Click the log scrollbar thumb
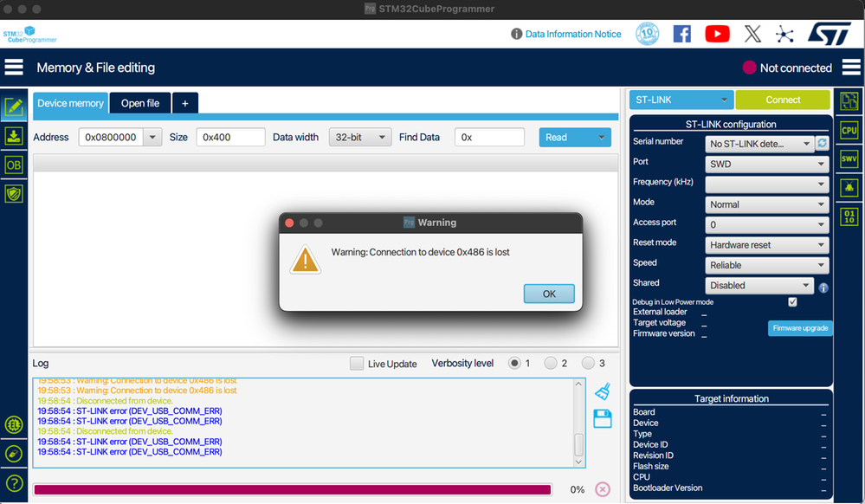865x504 pixels. (x=578, y=444)
